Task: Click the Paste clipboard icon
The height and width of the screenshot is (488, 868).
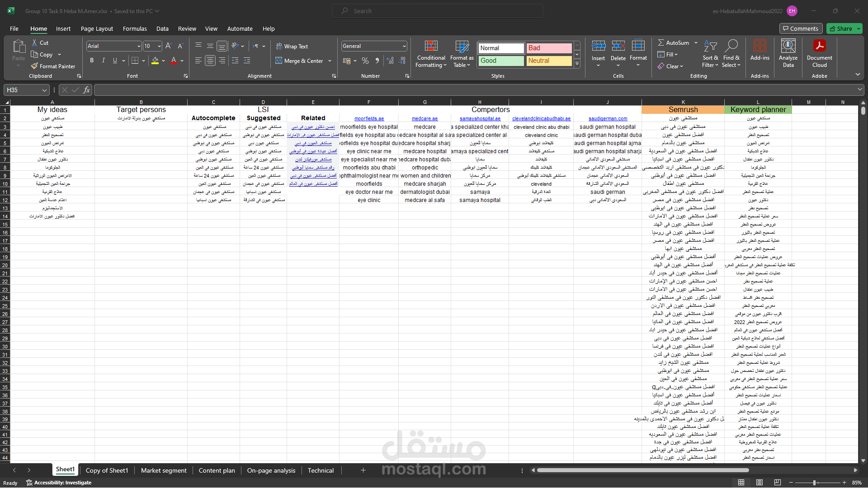Action: [19, 47]
